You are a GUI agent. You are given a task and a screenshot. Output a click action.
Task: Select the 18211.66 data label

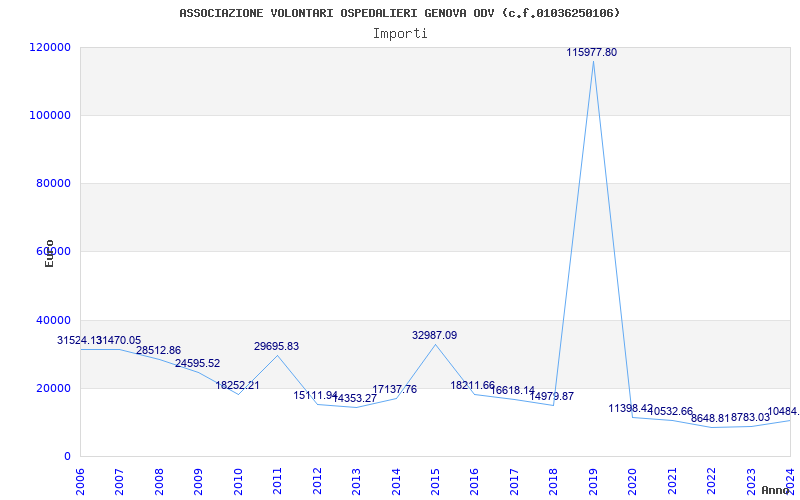(472, 386)
